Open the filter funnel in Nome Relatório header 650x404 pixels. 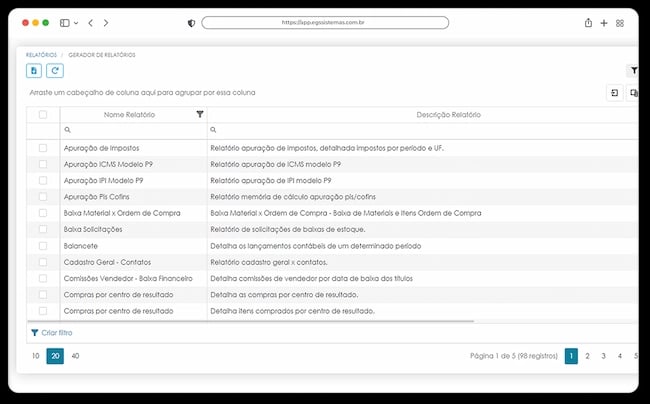click(x=200, y=114)
